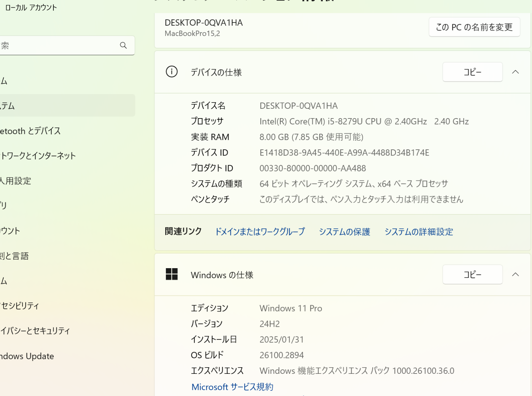This screenshot has height=396, width=532.
Task: Open システムの保護 link
Action: tap(344, 232)
